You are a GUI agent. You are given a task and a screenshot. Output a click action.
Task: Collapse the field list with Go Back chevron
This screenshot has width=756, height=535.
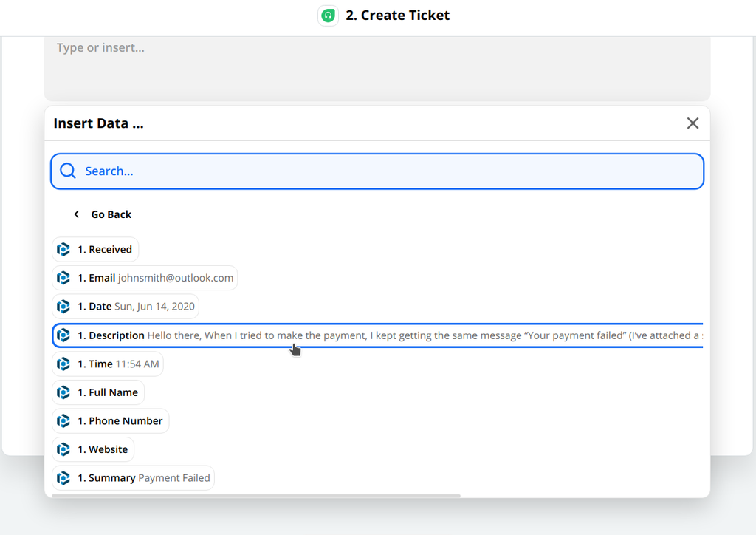(x=77, y=214)
